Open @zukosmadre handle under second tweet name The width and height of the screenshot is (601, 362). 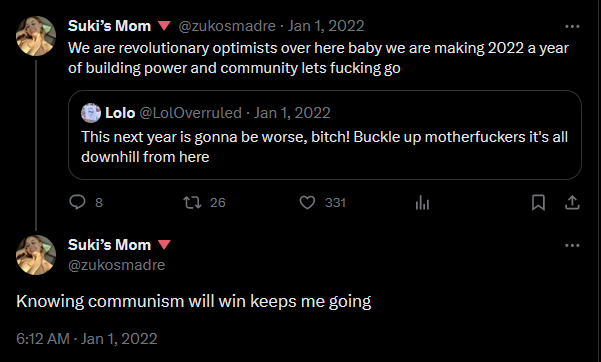point(117,265)
